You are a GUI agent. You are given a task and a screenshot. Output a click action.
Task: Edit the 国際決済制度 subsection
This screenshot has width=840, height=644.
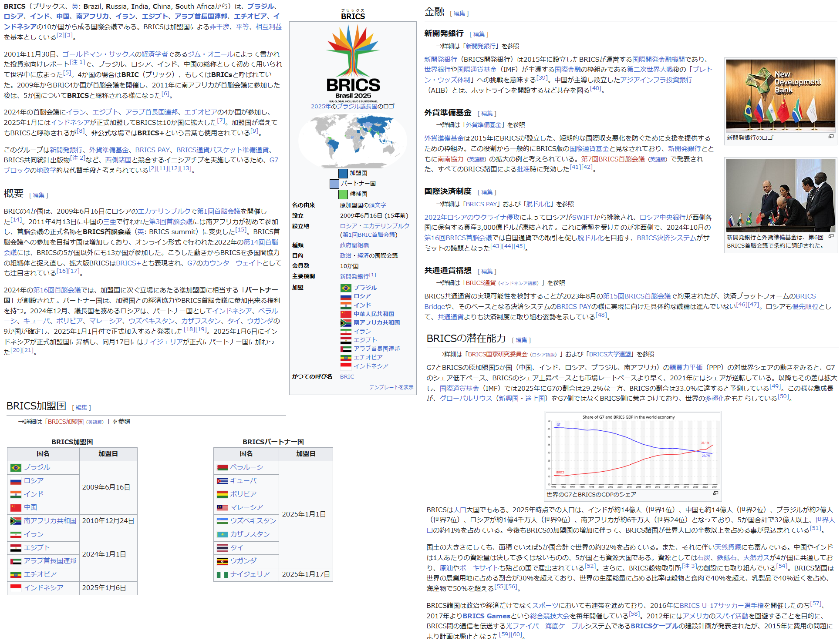tap(487, 192)
